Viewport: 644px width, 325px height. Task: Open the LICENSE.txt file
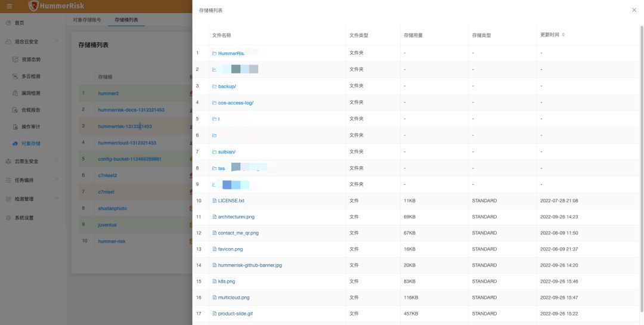tap(231, 201)
